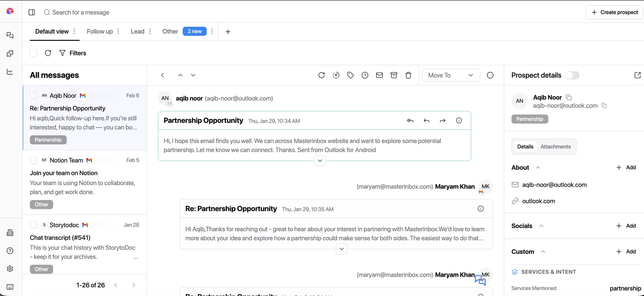
Task: Expand the first Partnership Opportunity email
Action: click(x=319, y=160)
